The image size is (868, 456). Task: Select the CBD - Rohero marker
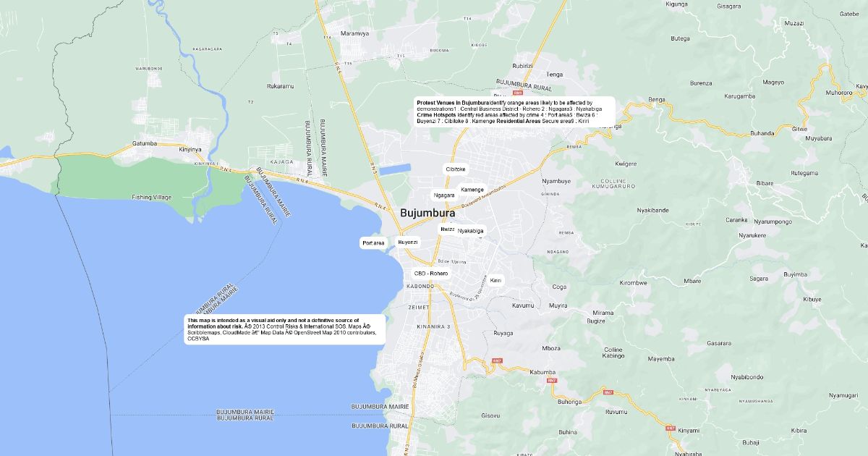tap(430, 274)
